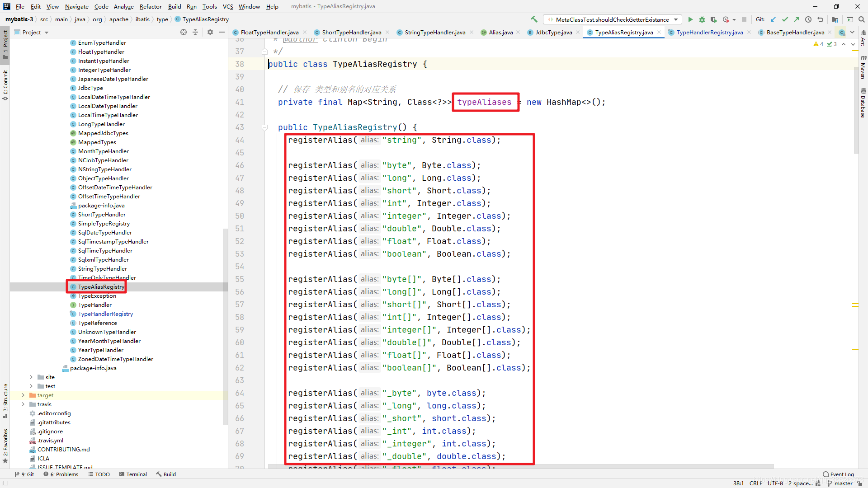Click the Search Everywhere magnifier icon

(x=862, y=19)
